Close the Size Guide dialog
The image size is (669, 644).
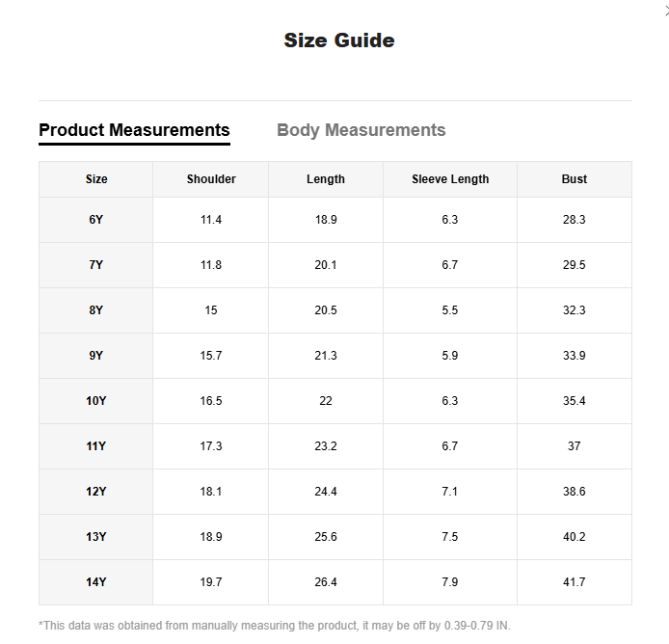click(x=666, y=12)
